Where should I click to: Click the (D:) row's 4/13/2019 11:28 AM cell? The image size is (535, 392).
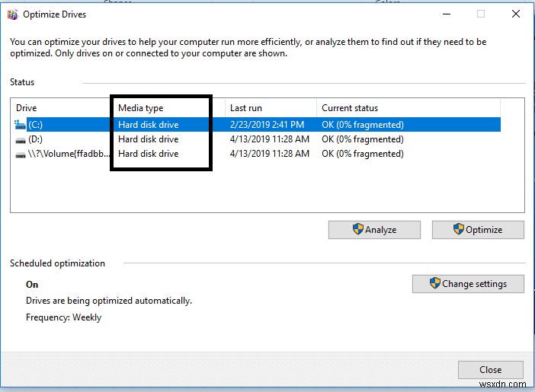pyautogui.click(x=270, y=139)
